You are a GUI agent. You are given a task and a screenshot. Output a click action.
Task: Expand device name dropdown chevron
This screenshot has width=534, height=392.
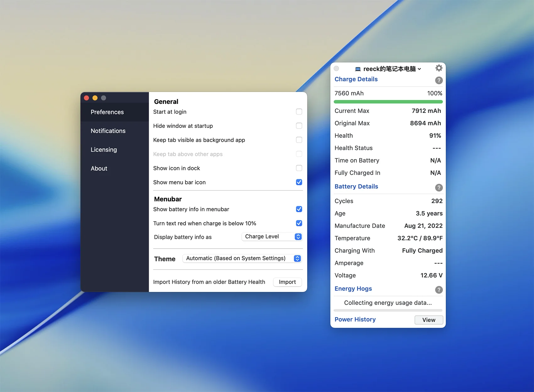[419, 69]
